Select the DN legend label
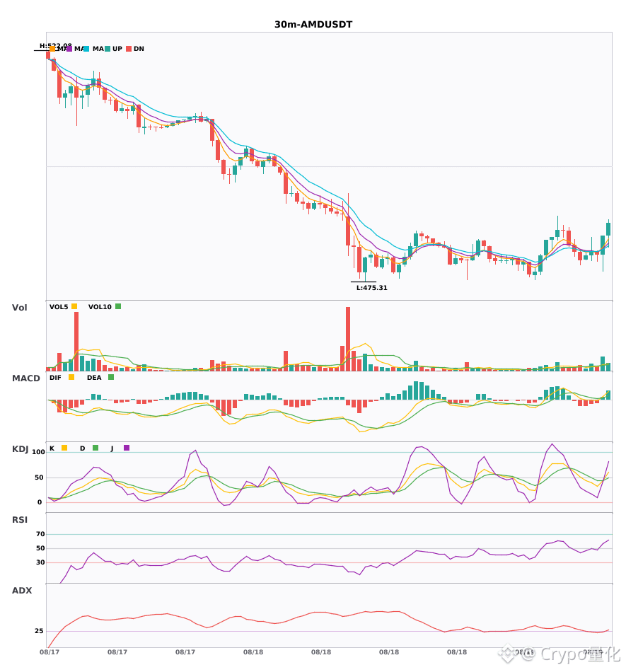 pyautogui.click(x=139, y=49)
